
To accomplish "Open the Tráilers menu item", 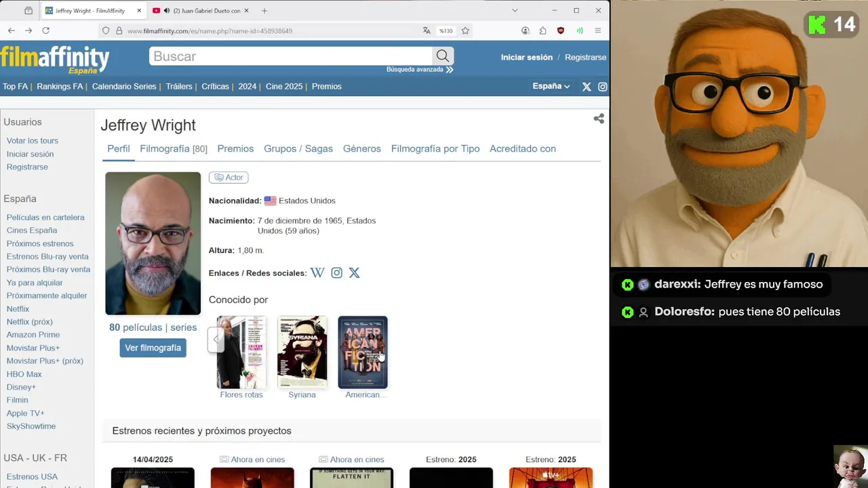I will tap(179, 86).
